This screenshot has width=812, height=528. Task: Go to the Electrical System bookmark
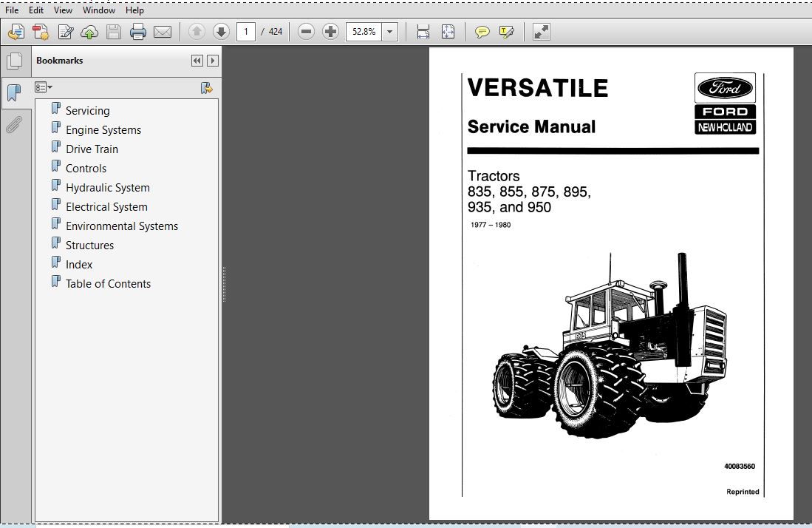coord(106,206)
